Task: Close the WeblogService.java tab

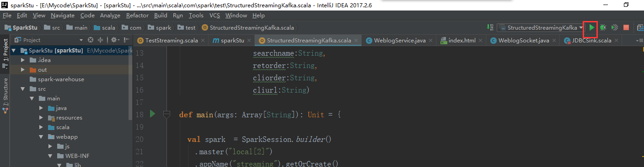Action: tap(430, 41)
